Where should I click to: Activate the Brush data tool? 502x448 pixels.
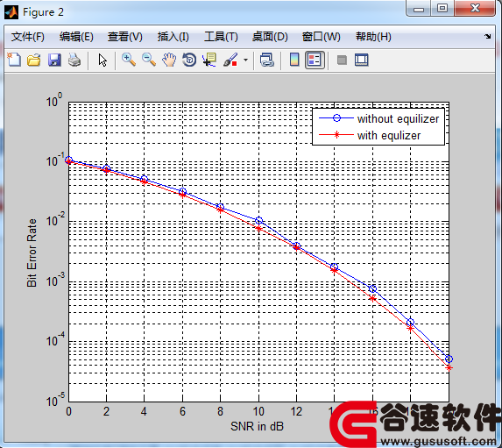tap(230, 60)
